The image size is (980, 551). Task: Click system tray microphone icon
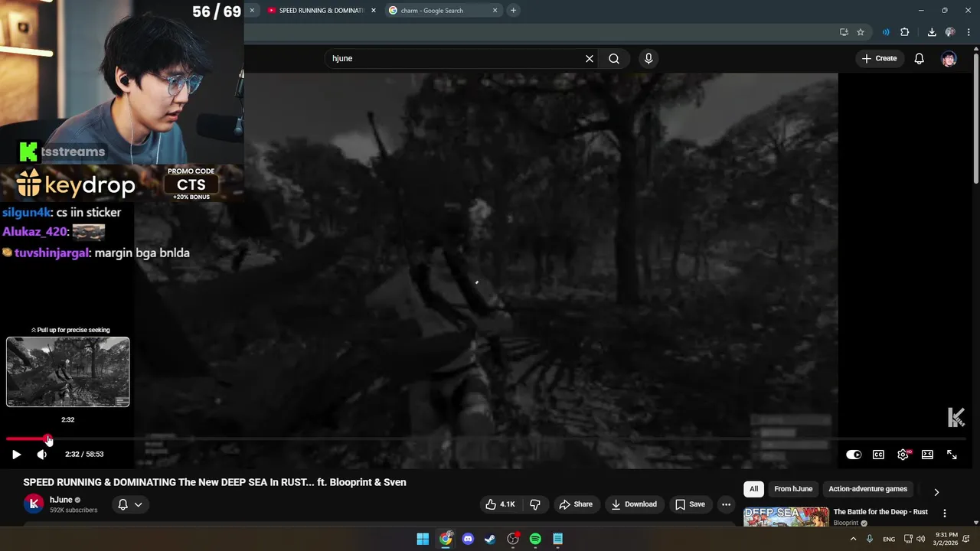click(869, 539)
